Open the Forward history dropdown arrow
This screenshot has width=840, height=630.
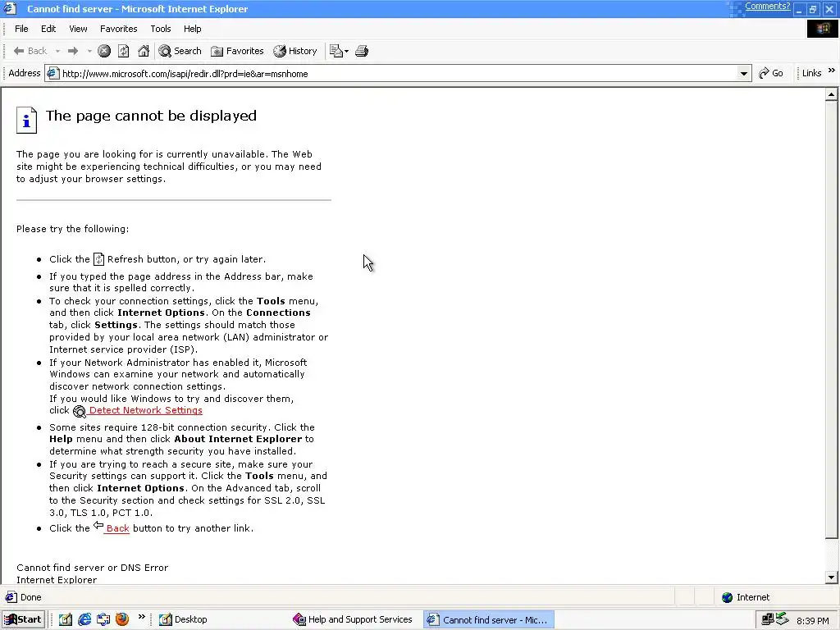(89, 51)
